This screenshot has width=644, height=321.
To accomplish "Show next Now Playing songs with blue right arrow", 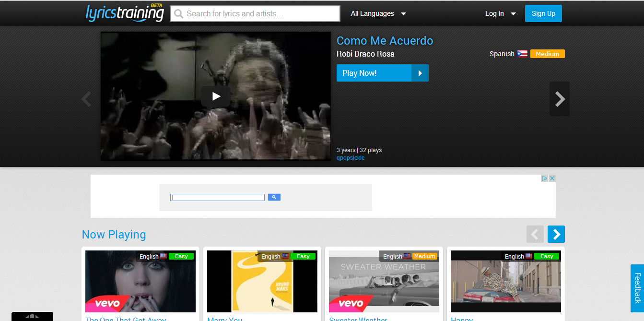I will coord(556,234).
